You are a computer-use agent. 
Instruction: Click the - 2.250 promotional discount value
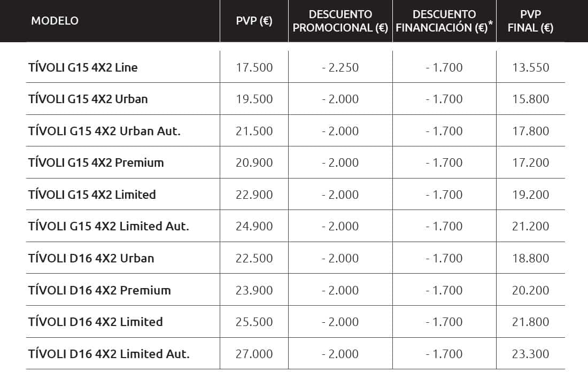coord(340,67)
